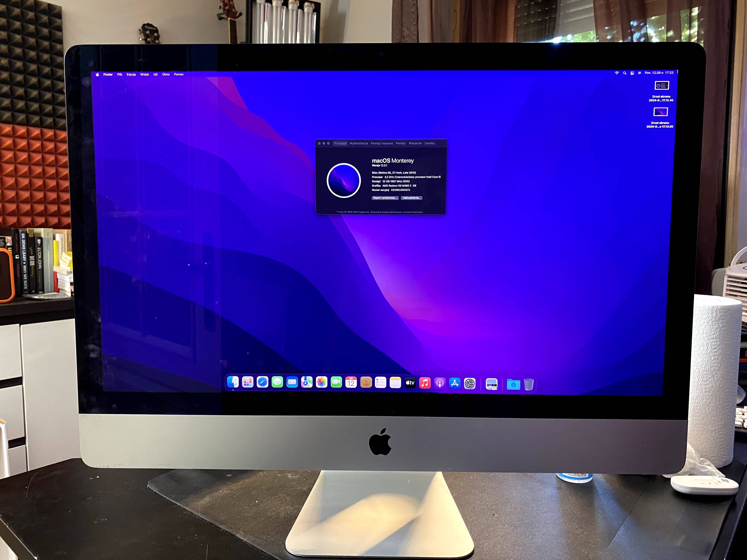Image resolution: width=747 pixels, height=560 pixels.
Task: Click the Uaktualnienia... button
Action: pos(411,198)
